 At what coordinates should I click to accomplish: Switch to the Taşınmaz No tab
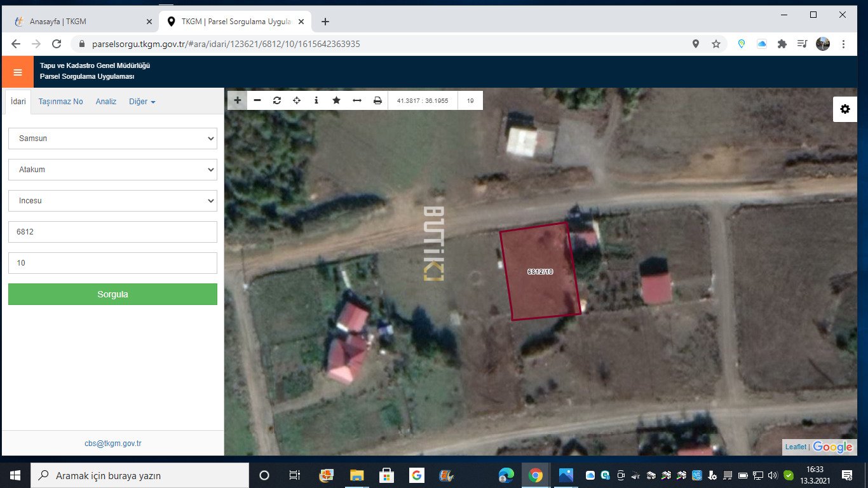tap(60, 102)
